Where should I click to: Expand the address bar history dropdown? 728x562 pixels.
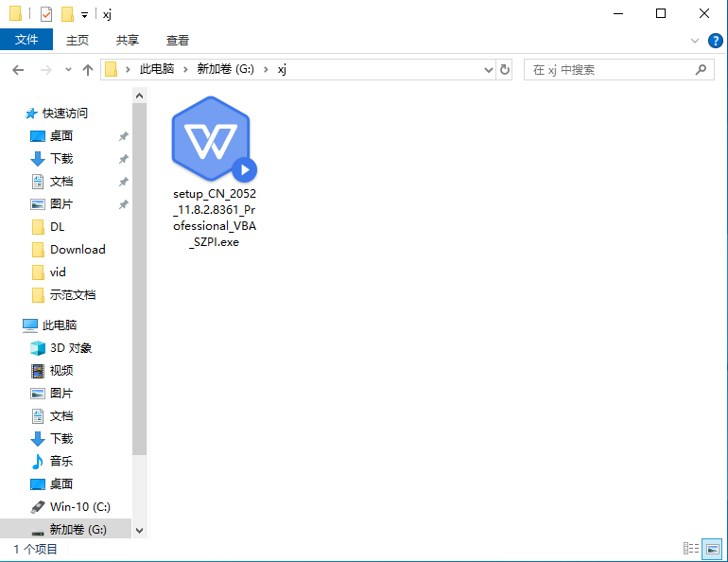[489, 70]
